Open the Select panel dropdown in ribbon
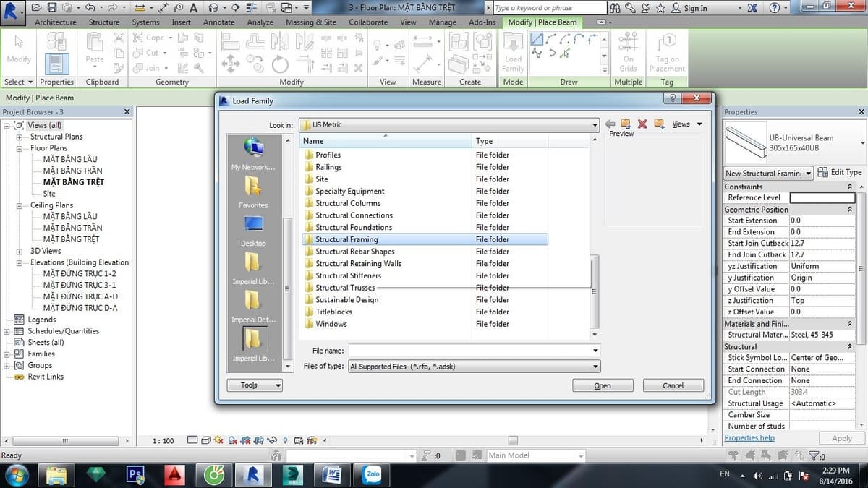Screen dimensions: 868x488 pyautogui.click(x=19, y=82)
